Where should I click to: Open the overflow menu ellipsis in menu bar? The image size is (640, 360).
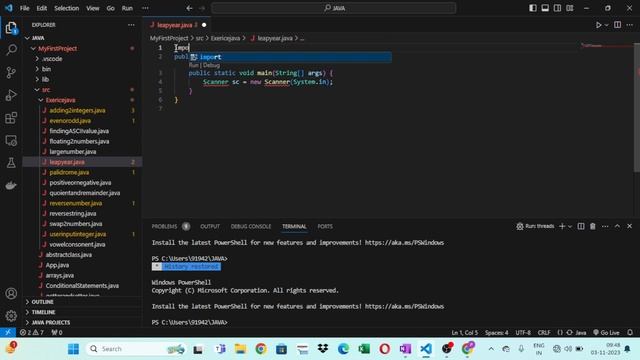pyautogui.click(x=145, y=8)
